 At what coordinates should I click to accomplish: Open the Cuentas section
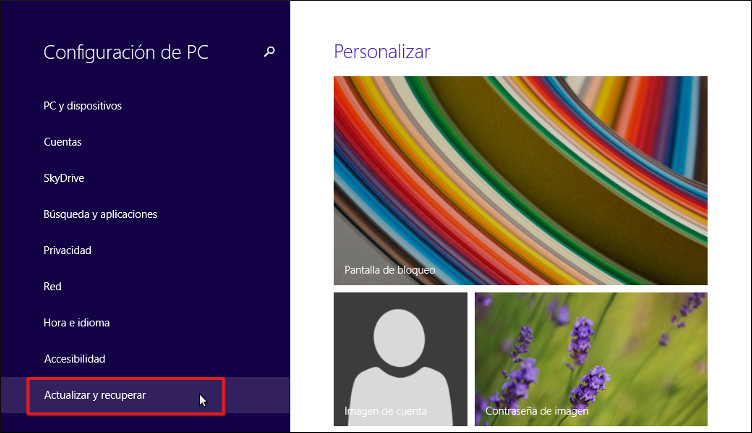coord(62,142)
